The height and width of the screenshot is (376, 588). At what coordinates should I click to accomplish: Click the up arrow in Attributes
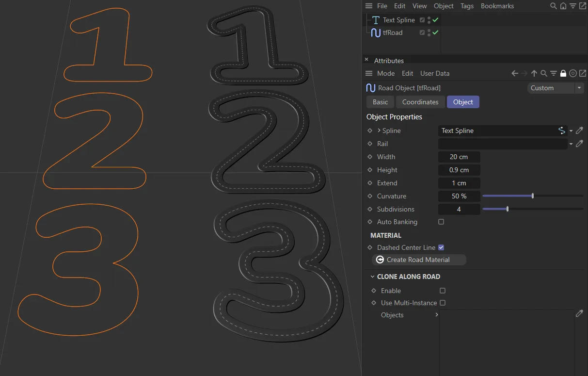[534, 73]
